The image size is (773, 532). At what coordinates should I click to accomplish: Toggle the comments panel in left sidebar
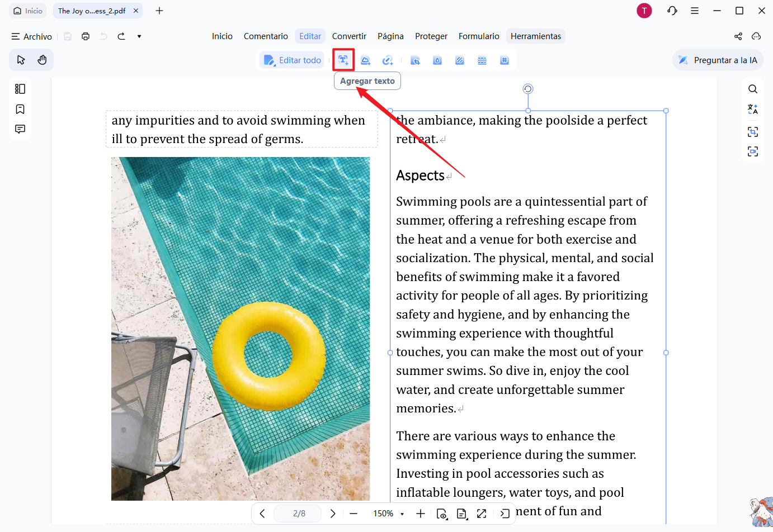pos(20,129)
